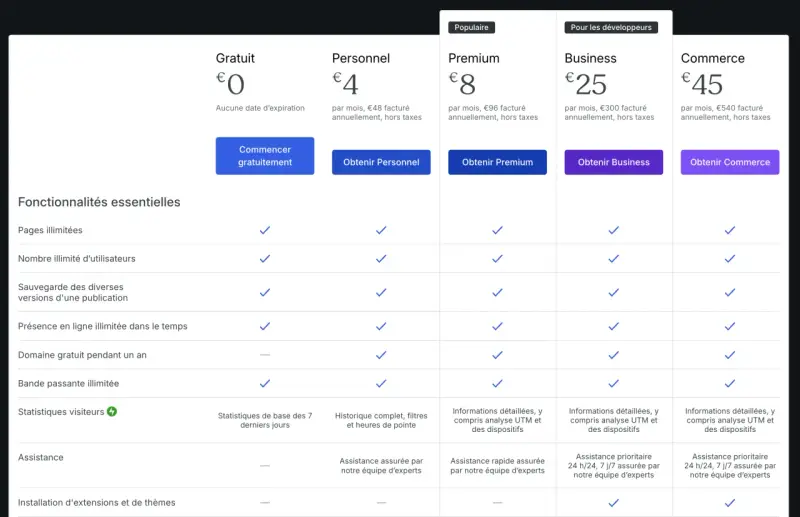The height and width of the screenshot is (517, 800).
Task: Click the €300 facturé annuellement note
Action: click(609, 113)
